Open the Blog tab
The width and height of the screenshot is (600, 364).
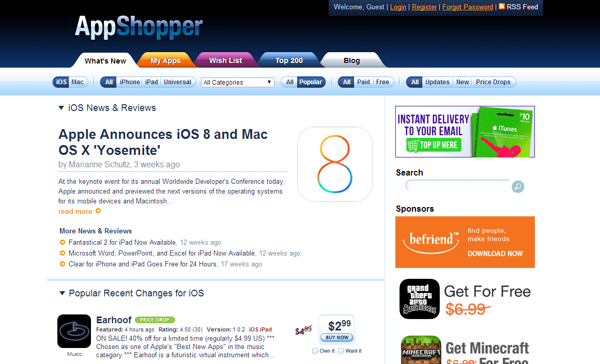click(x=351, y=60)
